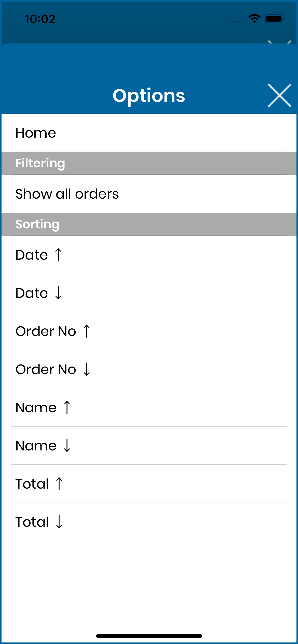
Task: Sort by Date ascending
Action: [149, 255]
